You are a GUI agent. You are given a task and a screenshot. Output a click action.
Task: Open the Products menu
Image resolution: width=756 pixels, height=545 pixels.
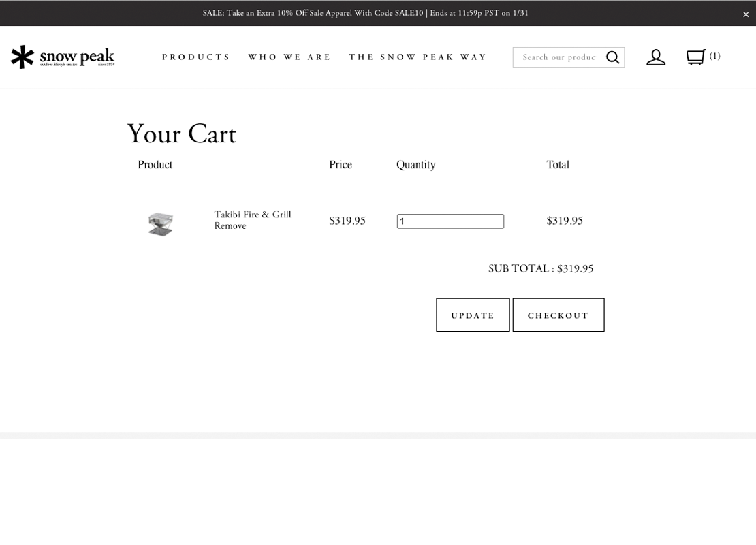pos(196,57)
